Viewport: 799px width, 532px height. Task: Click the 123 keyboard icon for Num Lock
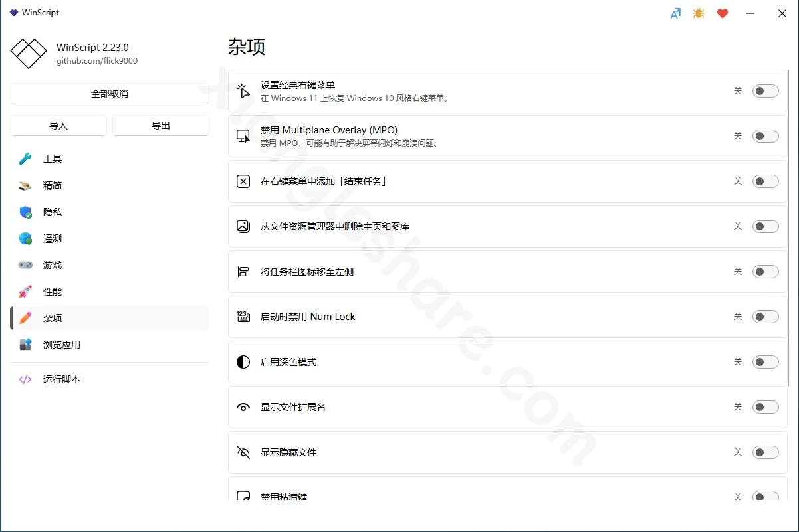pos(243,317)
